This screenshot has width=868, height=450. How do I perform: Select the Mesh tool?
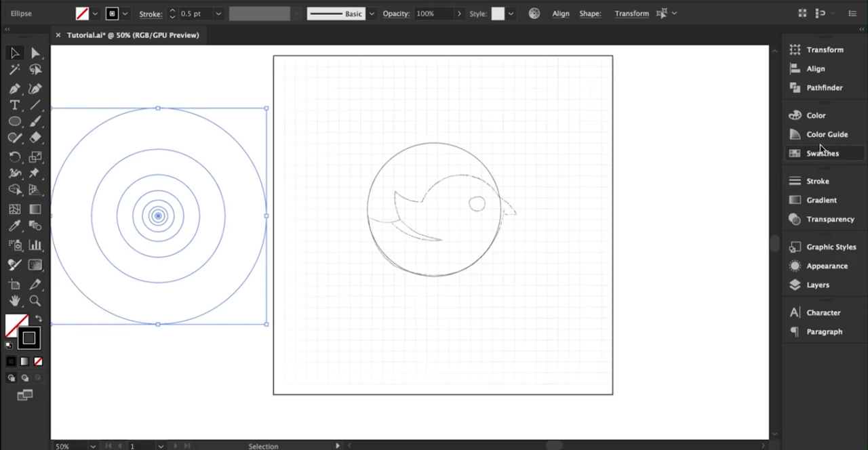point(14,209)
